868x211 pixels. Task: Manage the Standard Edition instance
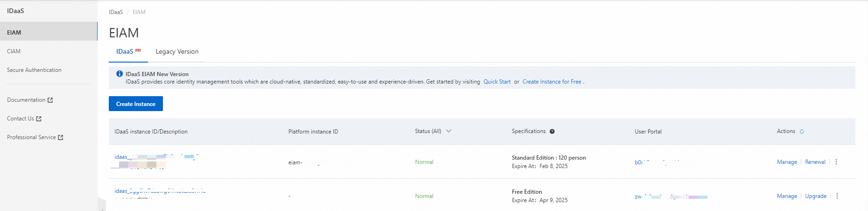click(x=787, y=162)
